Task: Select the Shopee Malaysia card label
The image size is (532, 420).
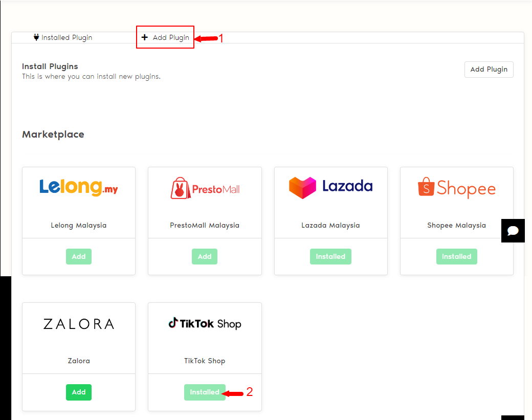Action: pyautogui.click(x=456, y=225)
